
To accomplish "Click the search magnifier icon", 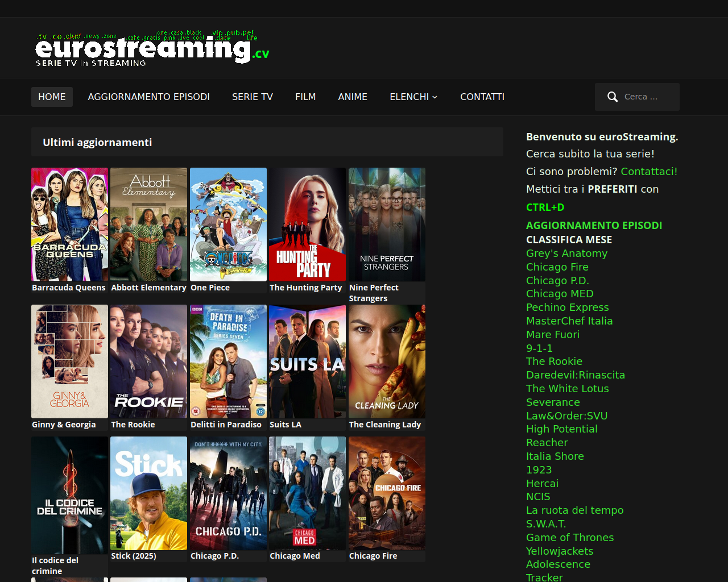I will pos(612,97).
